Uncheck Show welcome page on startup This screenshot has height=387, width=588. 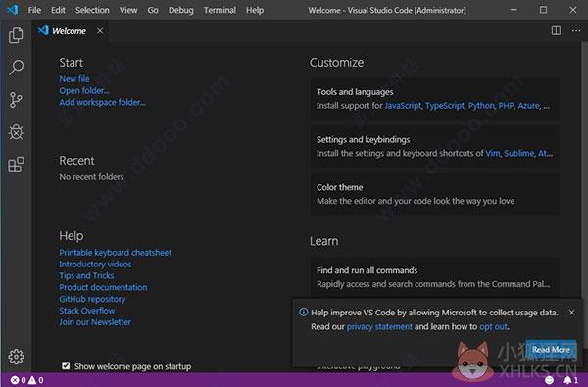tap(66, 365)
